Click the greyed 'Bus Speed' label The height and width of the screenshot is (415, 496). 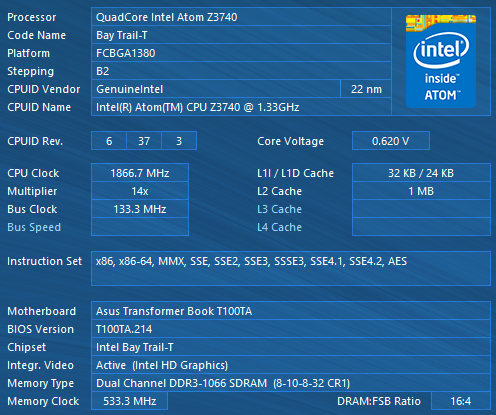click(x=34, y=227)
